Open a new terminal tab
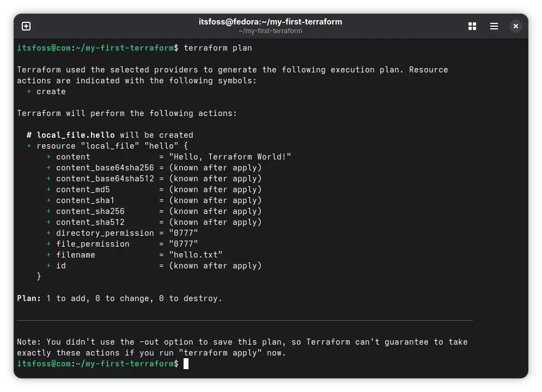542x392 pixels. (26, 26)
